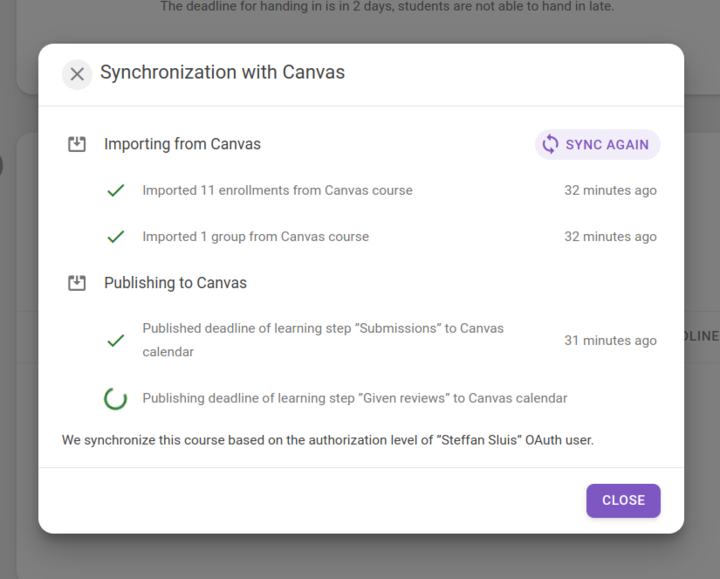Image resolution: width=720 pixels, height=579 pixels.
Task: Click the loading spinner for Given reviews
Action: (116, 398)
